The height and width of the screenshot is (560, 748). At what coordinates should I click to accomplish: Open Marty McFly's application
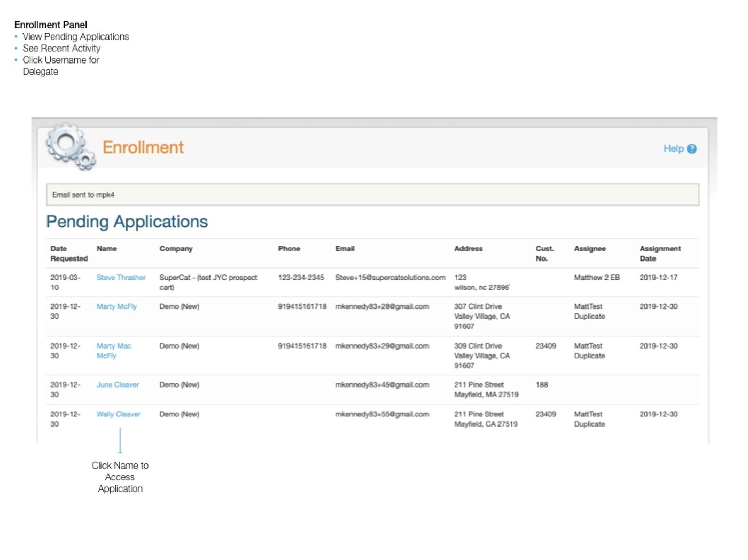pyautogui.click(x=116, y=306)
